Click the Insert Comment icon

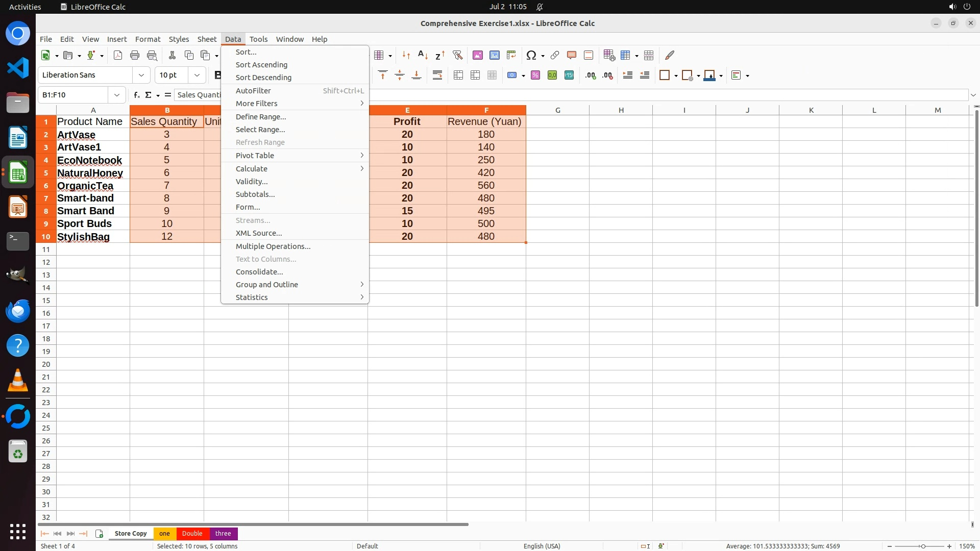point(572,55)
